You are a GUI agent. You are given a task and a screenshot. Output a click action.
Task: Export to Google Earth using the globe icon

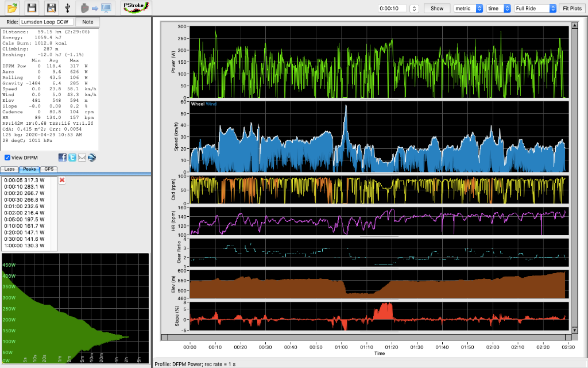click(91, 158)
